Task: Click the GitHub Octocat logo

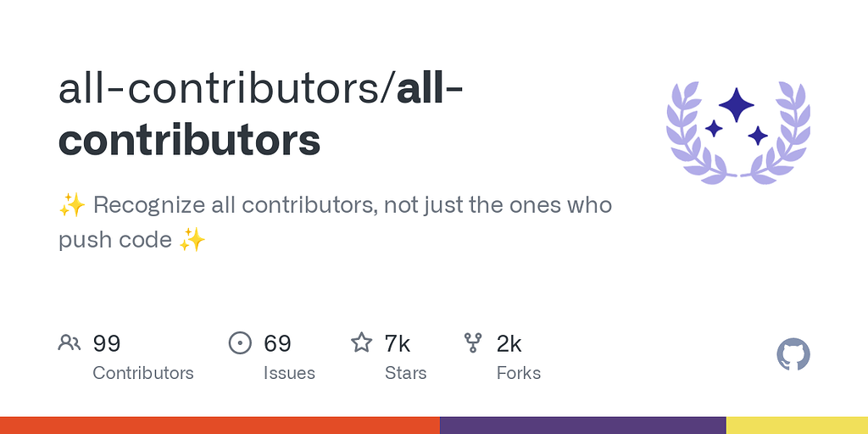Action: coord(793,354)
